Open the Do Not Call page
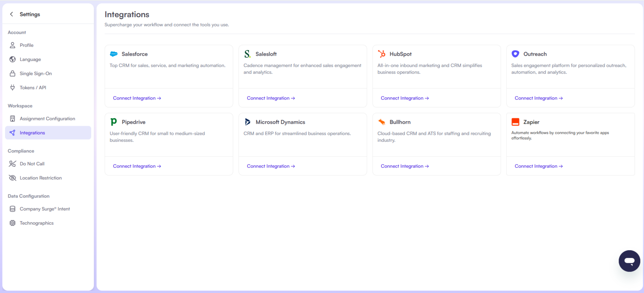The height and width of the screenshot is (293, 644). tap(32, 164)
